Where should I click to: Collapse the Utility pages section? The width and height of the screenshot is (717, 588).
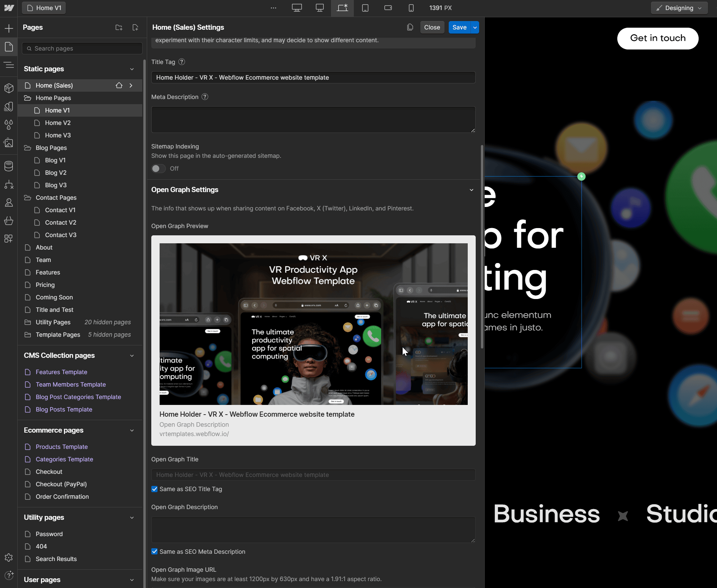click(132, 517)
